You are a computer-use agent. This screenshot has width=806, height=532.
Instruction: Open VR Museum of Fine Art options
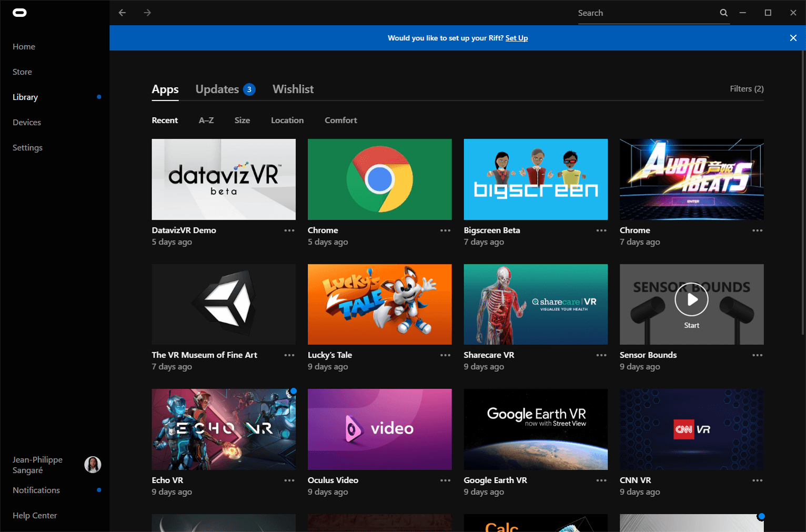(x=289, y=355)
